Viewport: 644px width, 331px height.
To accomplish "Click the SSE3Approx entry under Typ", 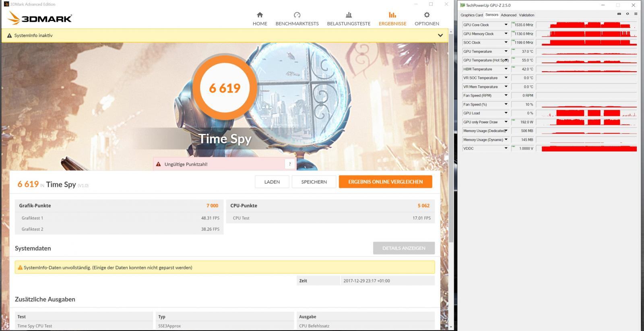I will tap(169, 326).
